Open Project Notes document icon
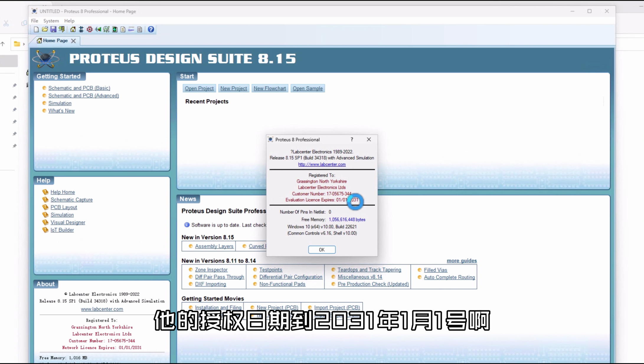This screenshot has height=364, width=644. pos(140,29)
